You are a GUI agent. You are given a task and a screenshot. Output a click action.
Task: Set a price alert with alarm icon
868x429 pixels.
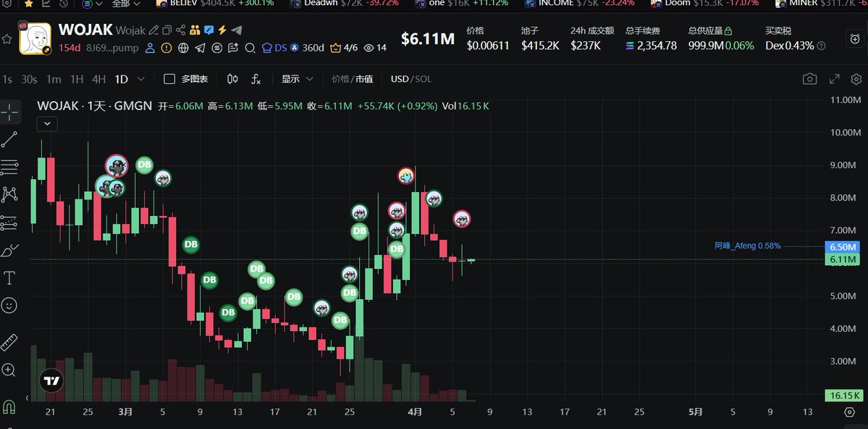pos(855,39)
